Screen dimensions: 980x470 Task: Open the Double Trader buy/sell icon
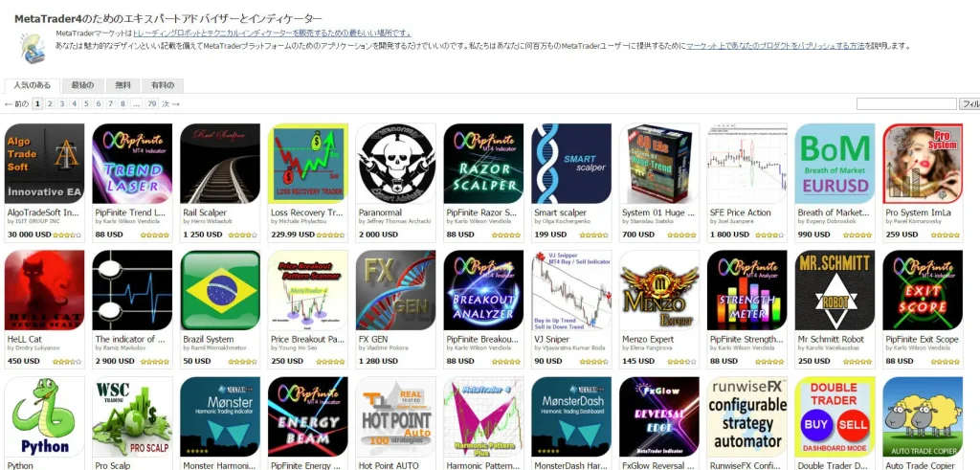click(835, 417)
